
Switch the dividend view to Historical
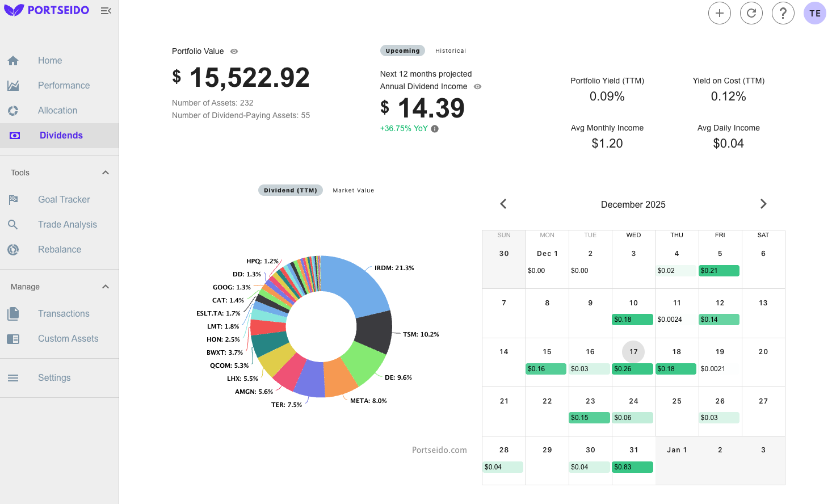click(x=451, y=51)
